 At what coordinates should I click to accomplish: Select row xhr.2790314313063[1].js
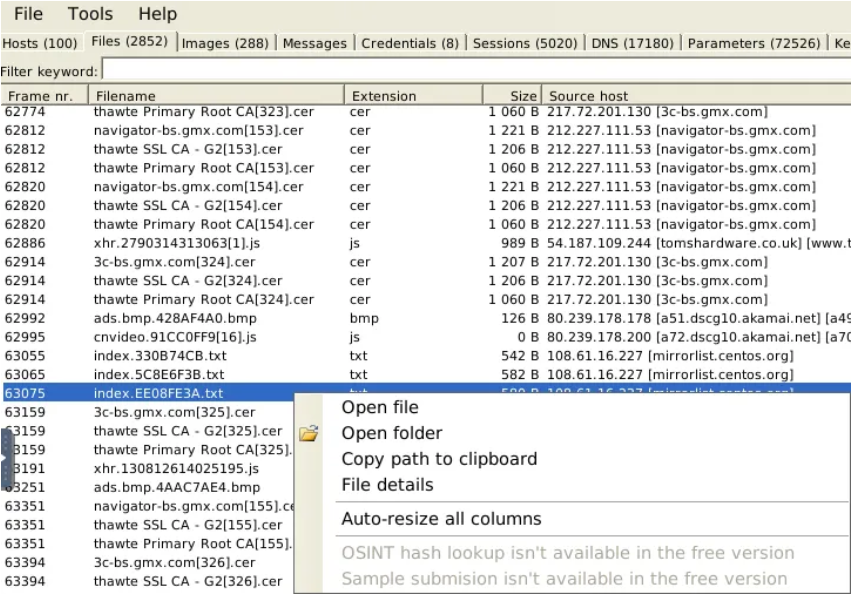(x=426, y=243)
